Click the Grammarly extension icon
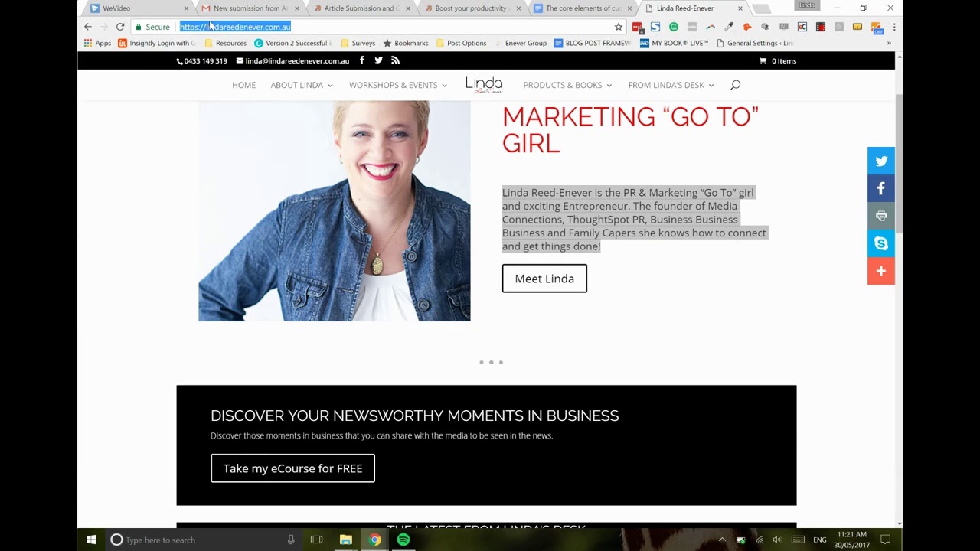Viewport: 980px width, 551px height. [x=674, y=27]
